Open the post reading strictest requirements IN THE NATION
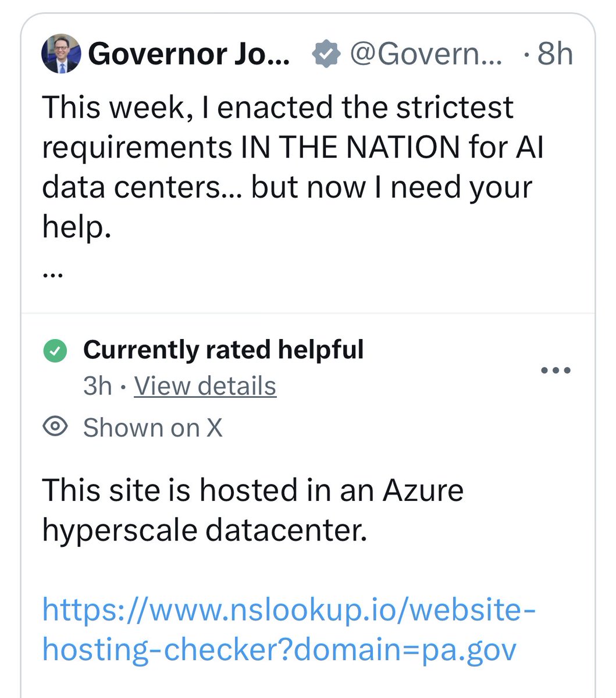 [x=293, y=166]
